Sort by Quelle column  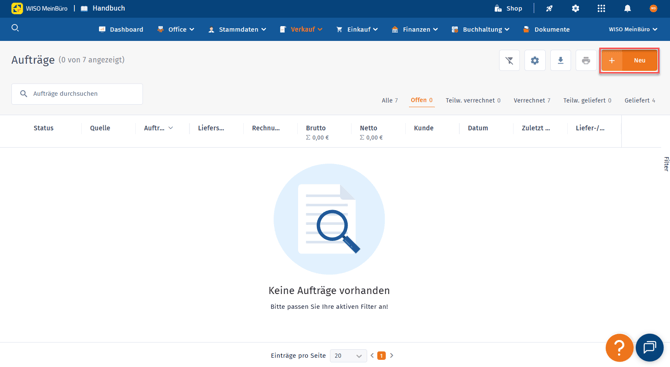click(x=100, y=128)
